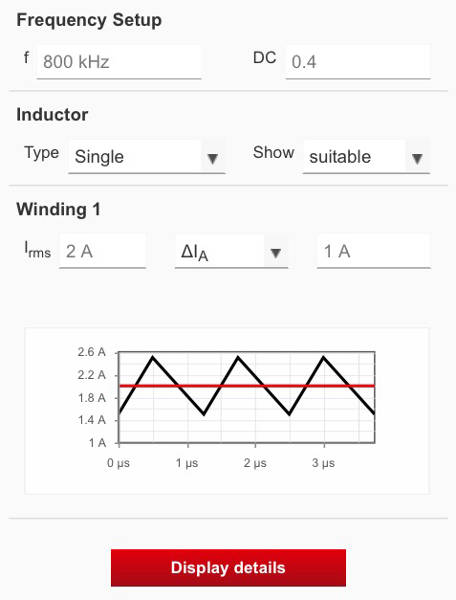Click the 1.4 A axis label
Viewport: 456px width, 600px height.
pyautogui.click(x=91, y=420)
